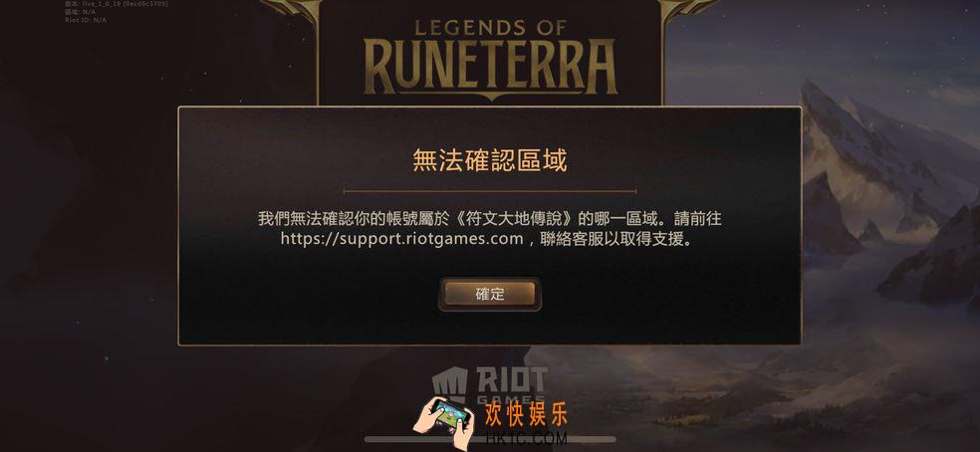Click the 確定 confirm button
Image resolution: width=980 pixels, height=452 pixels.
click(x=489, y=294)
